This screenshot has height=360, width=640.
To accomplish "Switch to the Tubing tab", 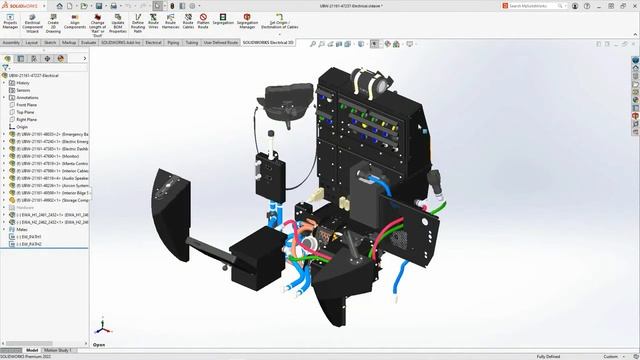I will pos(192,42).
